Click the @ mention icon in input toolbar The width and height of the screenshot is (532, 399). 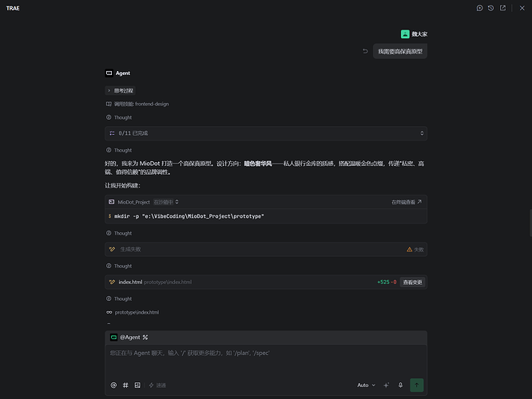(113, 385)
